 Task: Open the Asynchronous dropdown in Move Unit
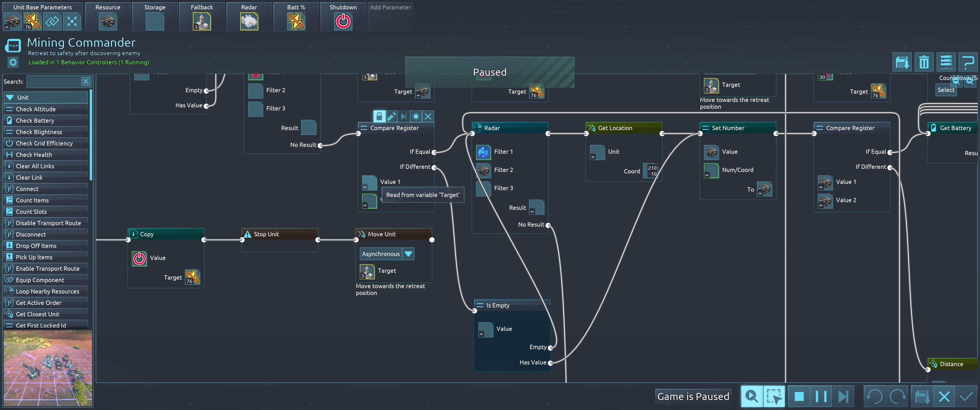pyautogui.click(x=408, y=254)
